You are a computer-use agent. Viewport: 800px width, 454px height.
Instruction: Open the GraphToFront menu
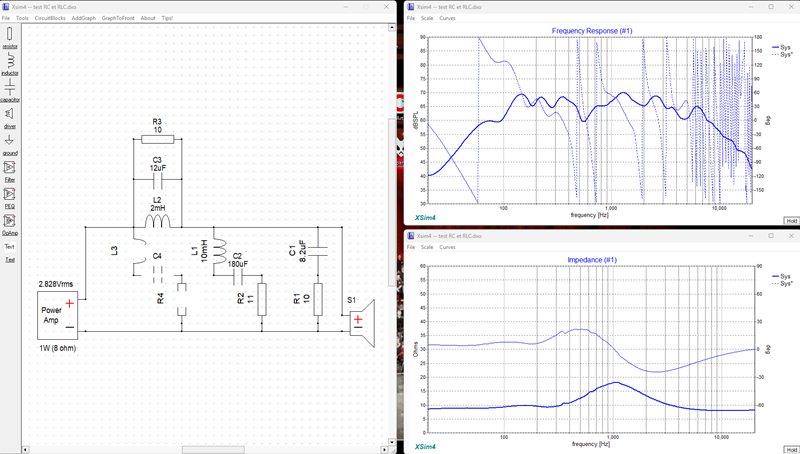point(118,18)
